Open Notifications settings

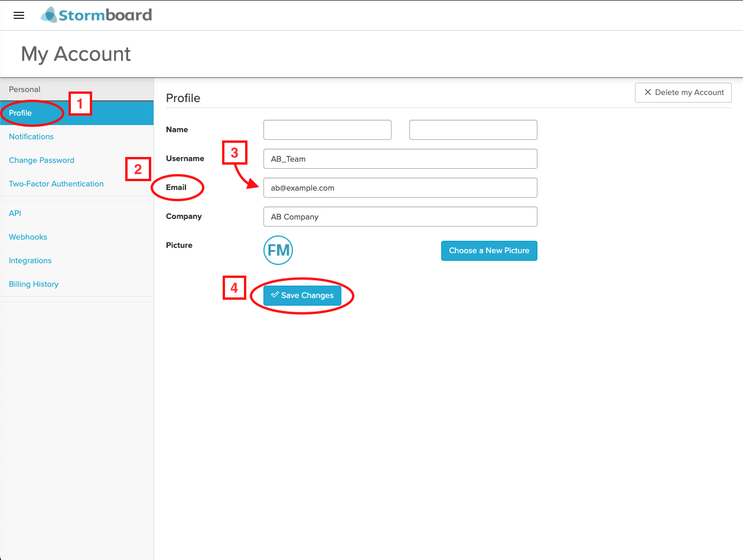(x=31, y=136)
